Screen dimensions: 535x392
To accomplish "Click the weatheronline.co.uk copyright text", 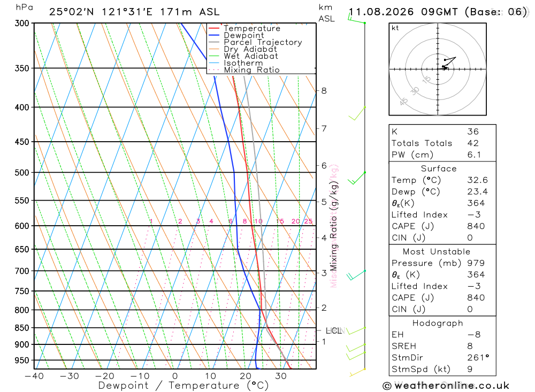I will click(446, 386).
